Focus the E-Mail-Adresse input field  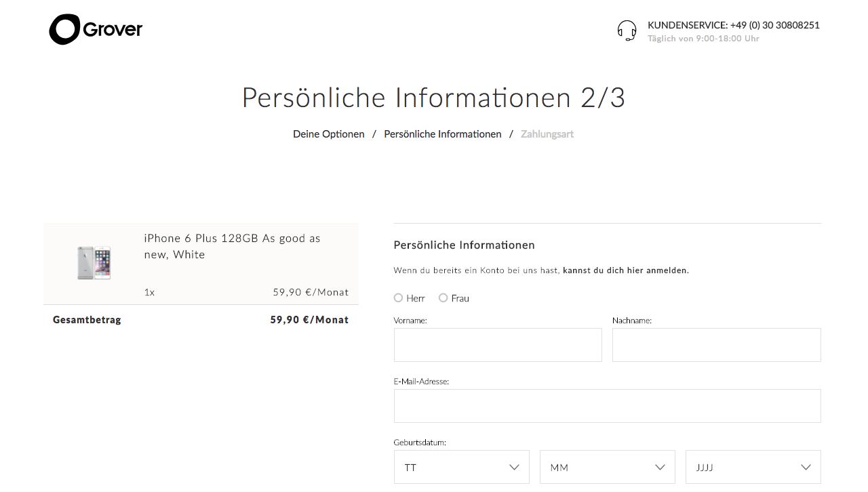coord(608,406)
